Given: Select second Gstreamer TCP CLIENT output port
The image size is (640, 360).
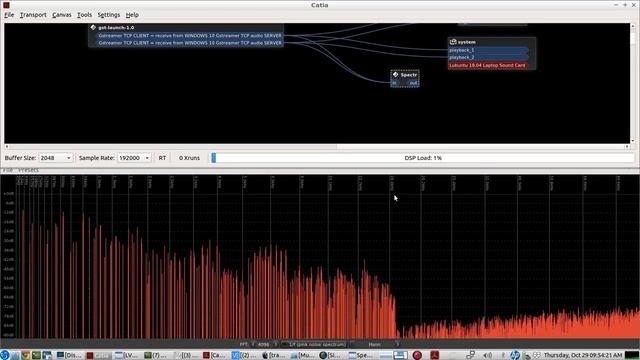Looking at the screenshot, I should click(x=190, y=42).
